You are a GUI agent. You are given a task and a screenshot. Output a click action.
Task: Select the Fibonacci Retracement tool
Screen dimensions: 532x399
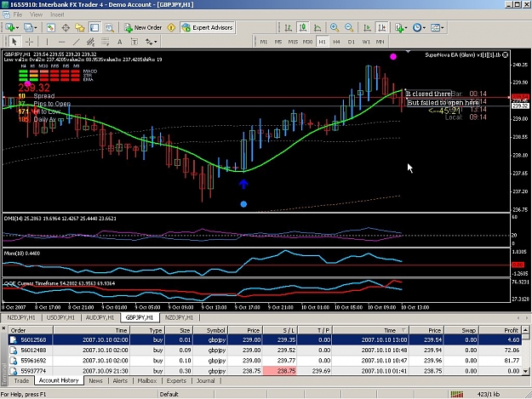tap(106, 42)
